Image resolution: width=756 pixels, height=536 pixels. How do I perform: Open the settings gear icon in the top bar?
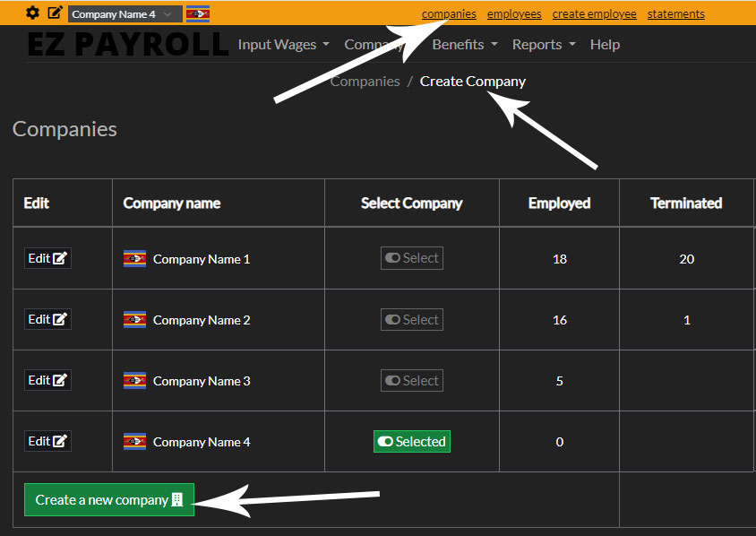(x=31, y=13)
